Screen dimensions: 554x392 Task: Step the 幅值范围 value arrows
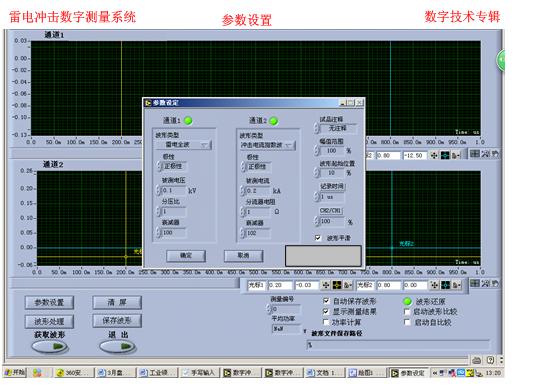pyautogui.click(x=317, y=151)
